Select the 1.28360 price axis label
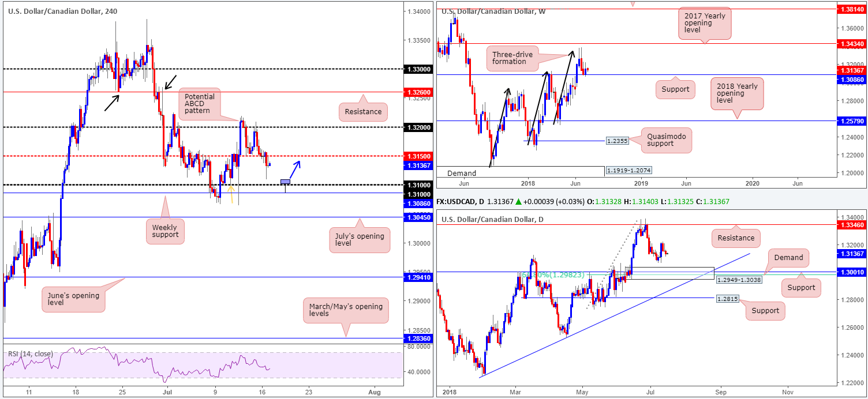Image resolution: width=868 pixels, height=399 pixels. click(x=418, y=338)
